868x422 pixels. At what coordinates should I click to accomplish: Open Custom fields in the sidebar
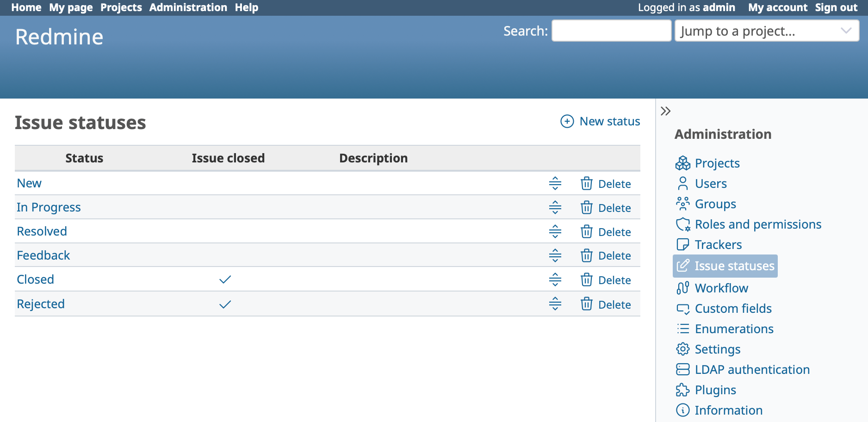point(733,309)
